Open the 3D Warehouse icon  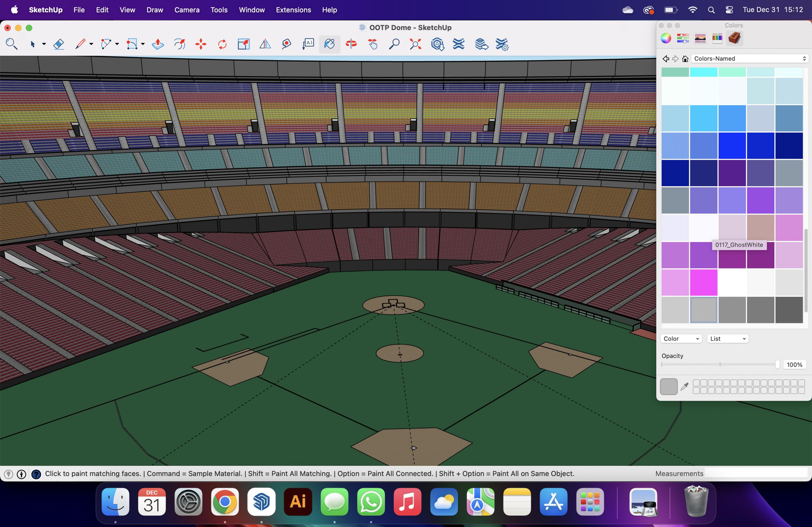click(x=437, y=44)
